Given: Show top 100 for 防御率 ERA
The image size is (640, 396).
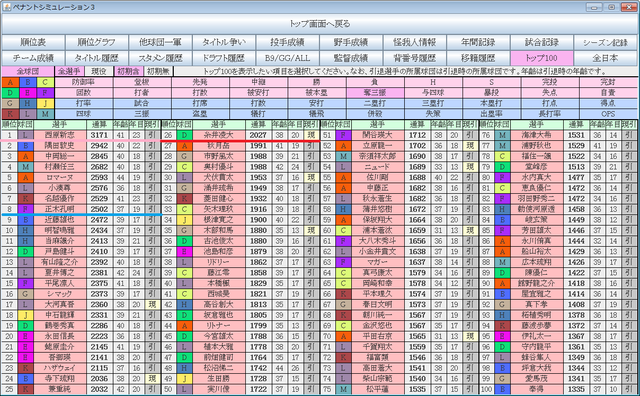Looking at the screenshot, I should pos(84,82).
